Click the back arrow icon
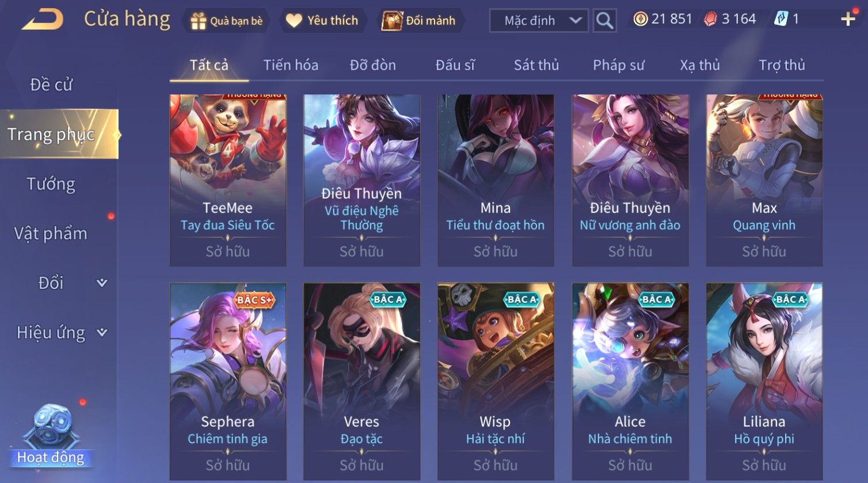The height and width of the screenshot is (483, 868). point(43,20)
